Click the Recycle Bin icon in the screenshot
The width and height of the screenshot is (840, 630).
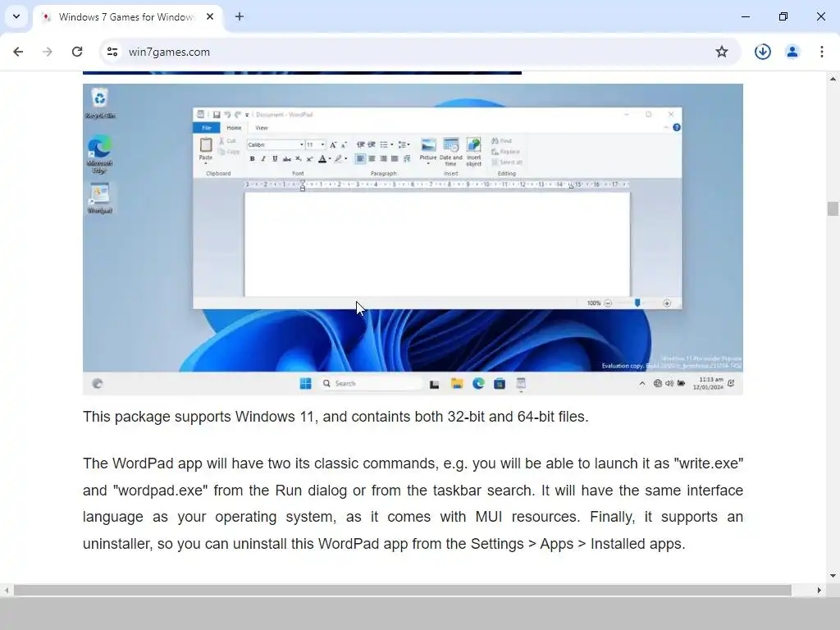99,103
